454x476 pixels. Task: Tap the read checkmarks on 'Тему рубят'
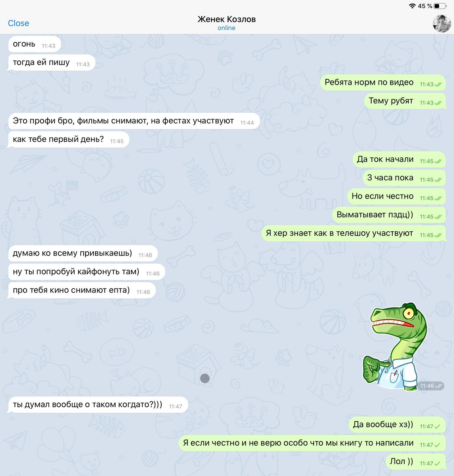tap(438, 103)
